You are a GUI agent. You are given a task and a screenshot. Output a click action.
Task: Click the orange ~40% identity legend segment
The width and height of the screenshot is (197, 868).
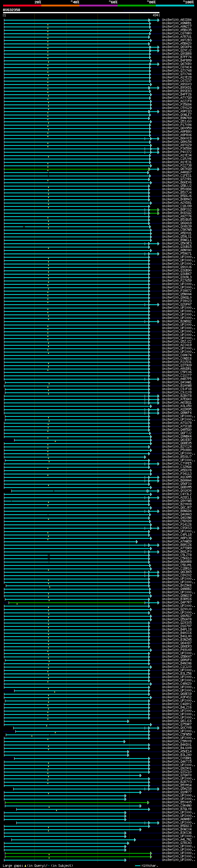coord(60,6)
